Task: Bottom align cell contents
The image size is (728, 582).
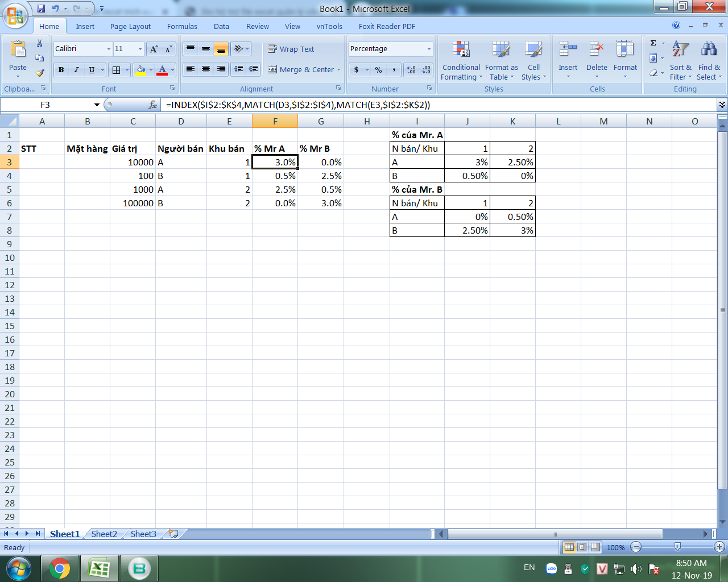Action: click(221, 49)
